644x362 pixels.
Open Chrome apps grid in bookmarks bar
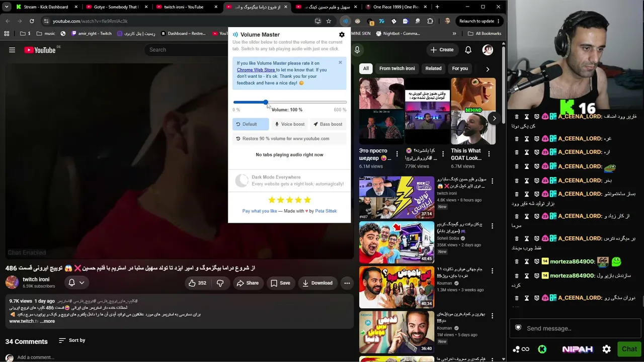[x=7, y=34]
